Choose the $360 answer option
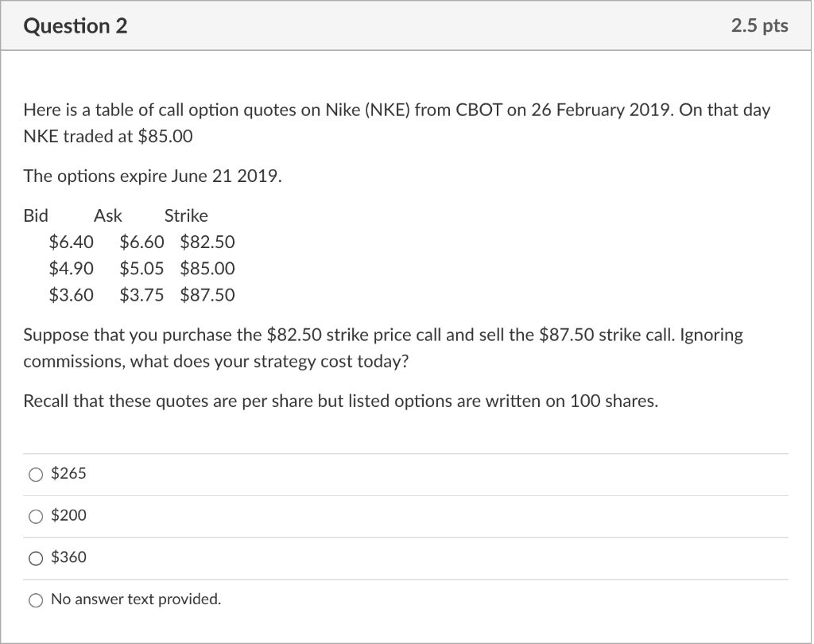The height and width of the screenshot is (644, 814). coord(36,558)
